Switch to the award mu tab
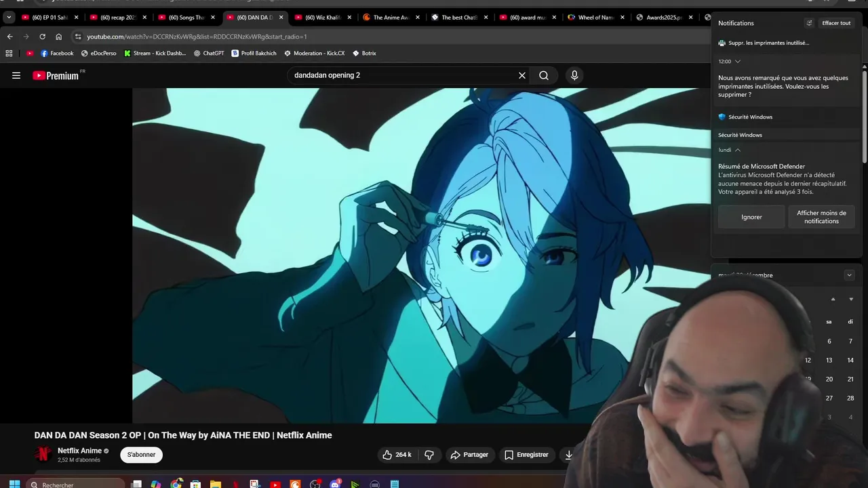Screen dimensions: 868x488 (528, 18)
